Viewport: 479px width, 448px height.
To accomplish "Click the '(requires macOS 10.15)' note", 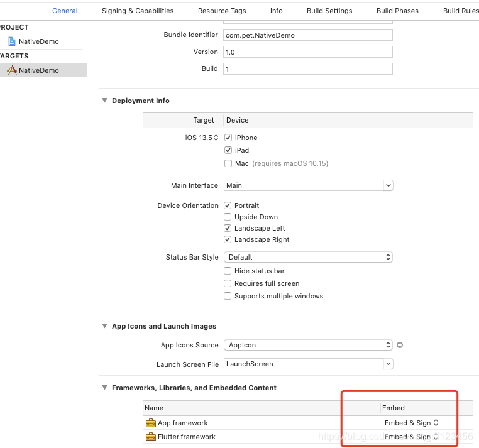I will (x=290, y=163).
